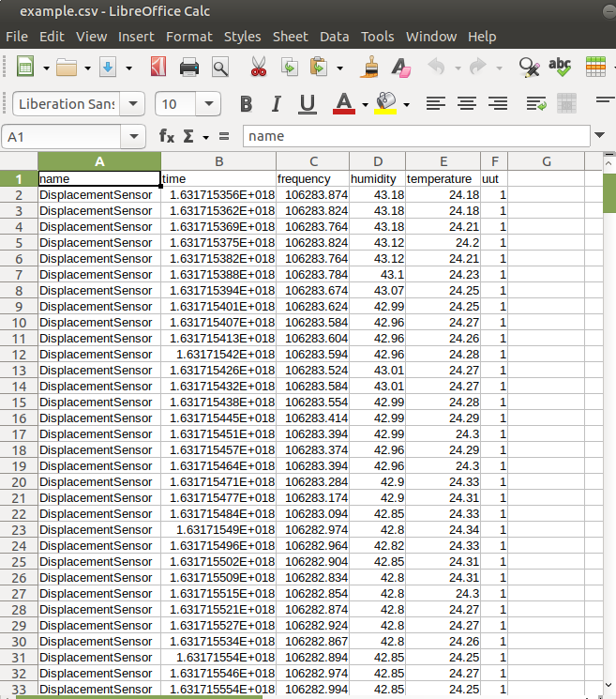The image size is (616, 699).
Task: Open Find & Replace icon
Action: tap(529, 68)
